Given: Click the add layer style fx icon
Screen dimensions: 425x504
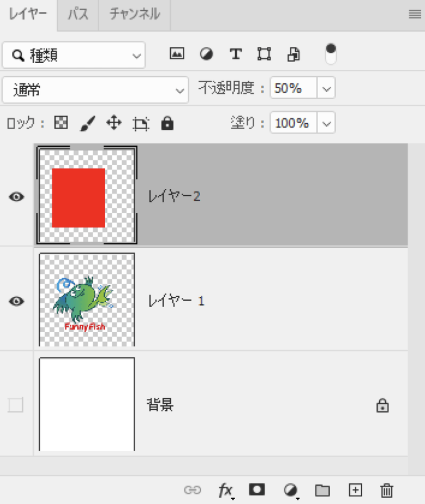Looking at the screenshot, I should point(225,490).
